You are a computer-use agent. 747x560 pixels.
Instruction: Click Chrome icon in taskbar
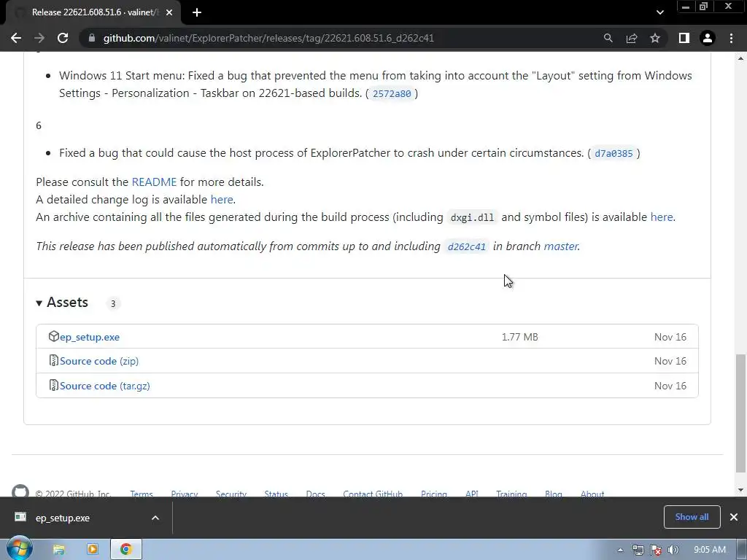click(x=125, y=550)
